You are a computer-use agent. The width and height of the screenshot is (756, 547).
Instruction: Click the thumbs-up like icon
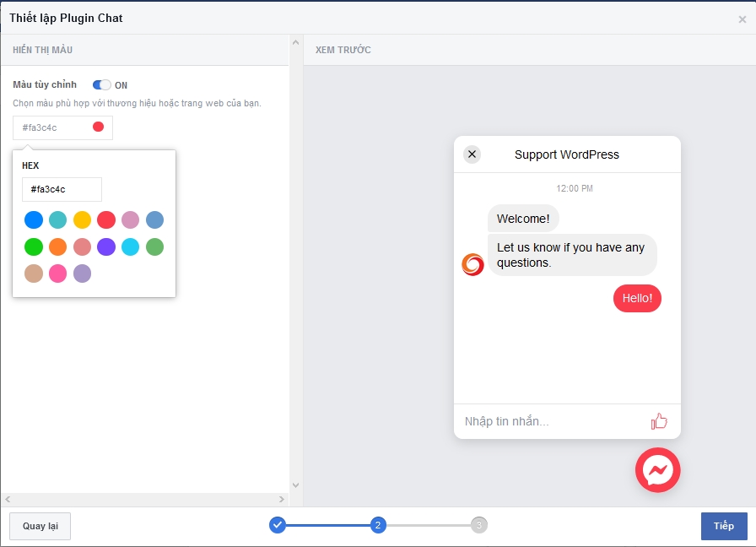pyautogui.click(x=659, y=421)
